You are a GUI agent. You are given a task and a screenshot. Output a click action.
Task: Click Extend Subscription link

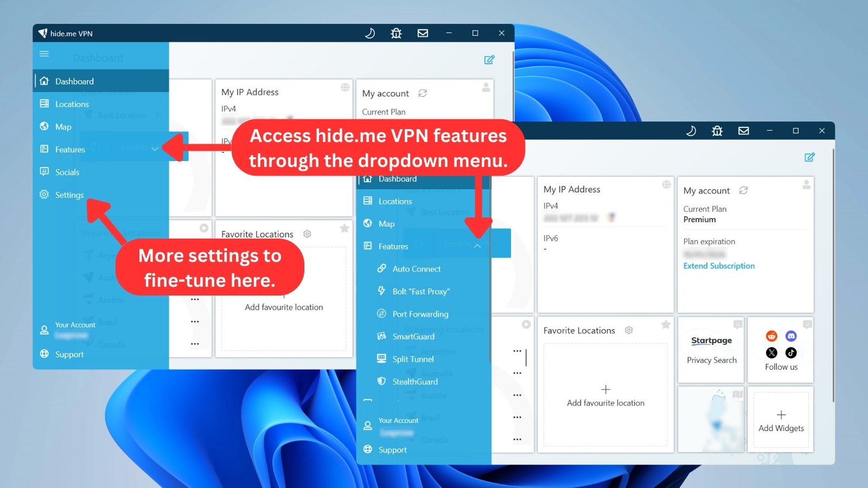coord(719,266)
